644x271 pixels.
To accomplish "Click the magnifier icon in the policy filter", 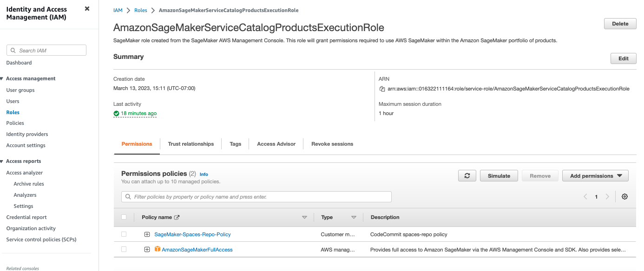I will pyautogui.click(x=128, y=197).
